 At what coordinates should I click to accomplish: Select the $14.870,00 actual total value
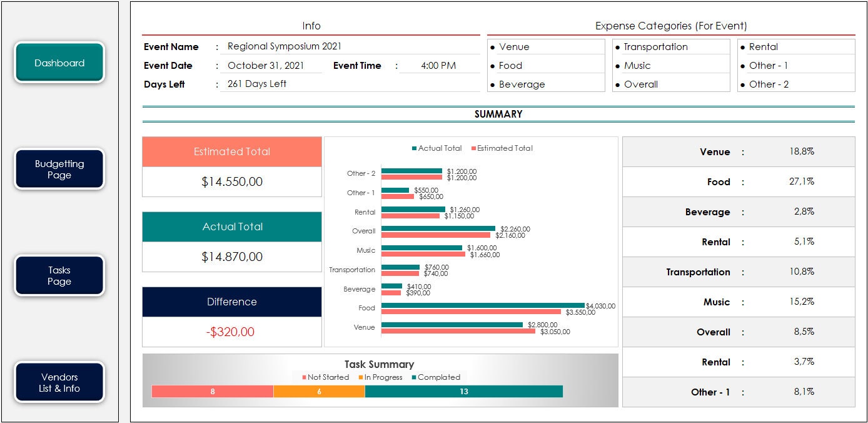click(232, 257)
